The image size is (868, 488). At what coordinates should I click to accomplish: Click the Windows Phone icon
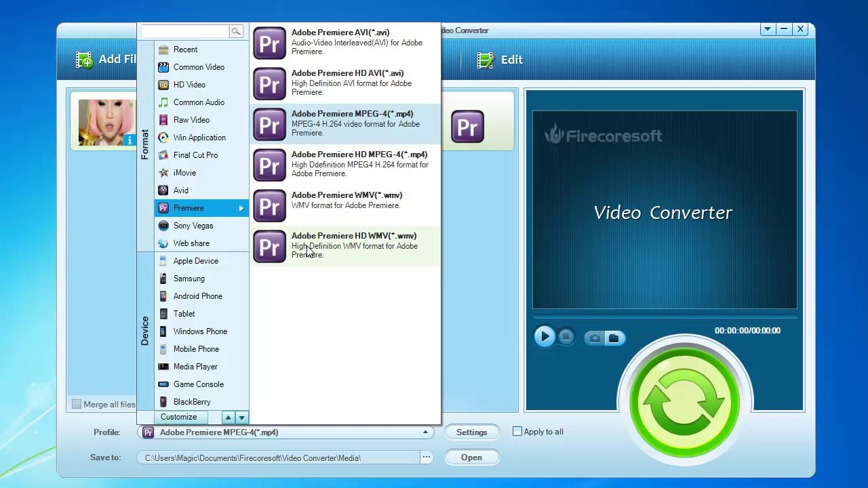coord(163,331)
